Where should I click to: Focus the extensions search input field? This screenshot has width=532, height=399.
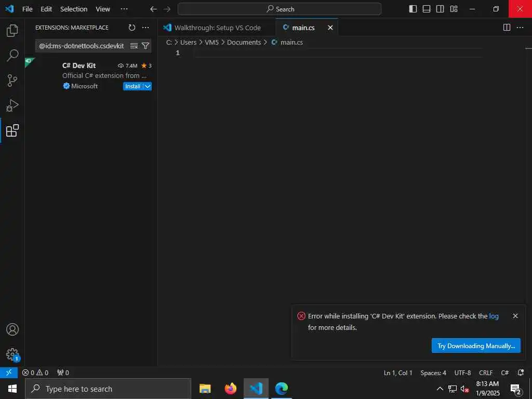[82, 46]
